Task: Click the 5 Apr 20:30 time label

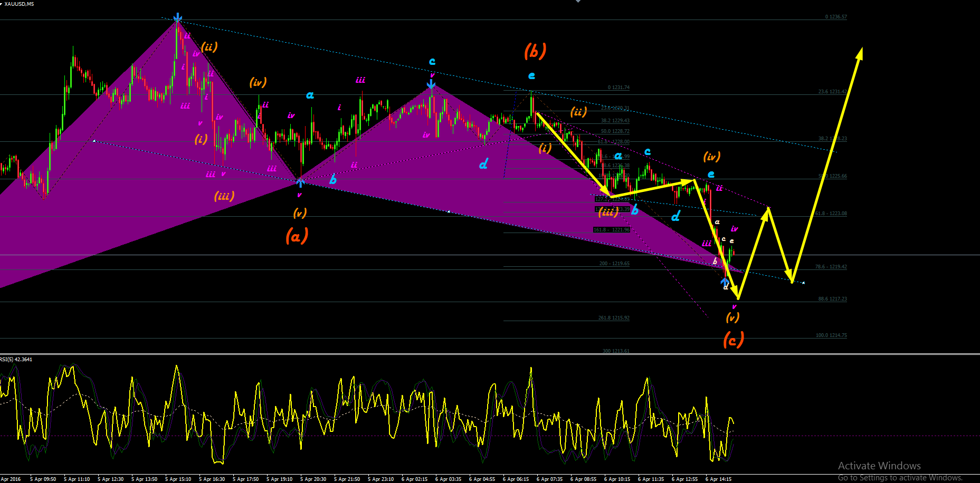Action: (313, 479)
